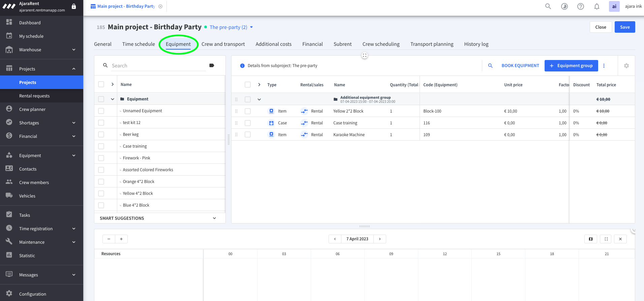Check the Equipment folder checkbox

click(x=101, y=99)
